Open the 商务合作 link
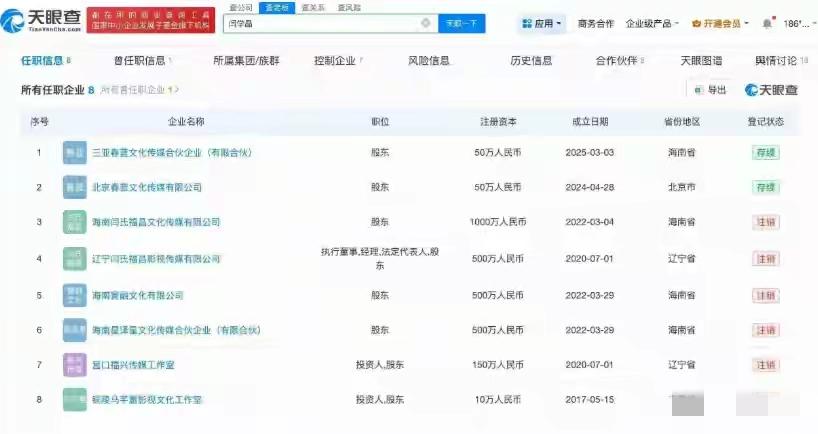818x434 pixels. [x=596, y=23]
